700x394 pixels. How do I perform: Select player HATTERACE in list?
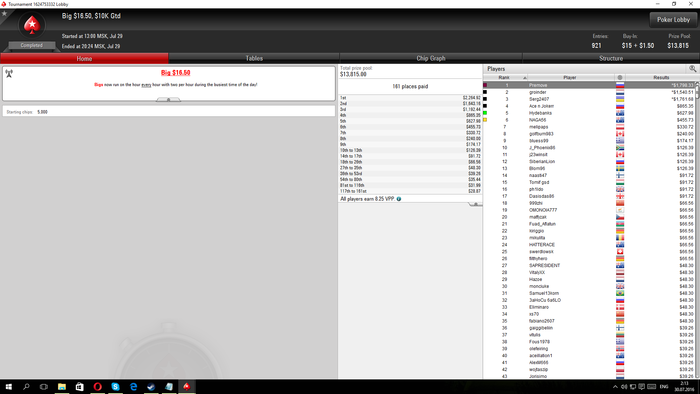589,245
